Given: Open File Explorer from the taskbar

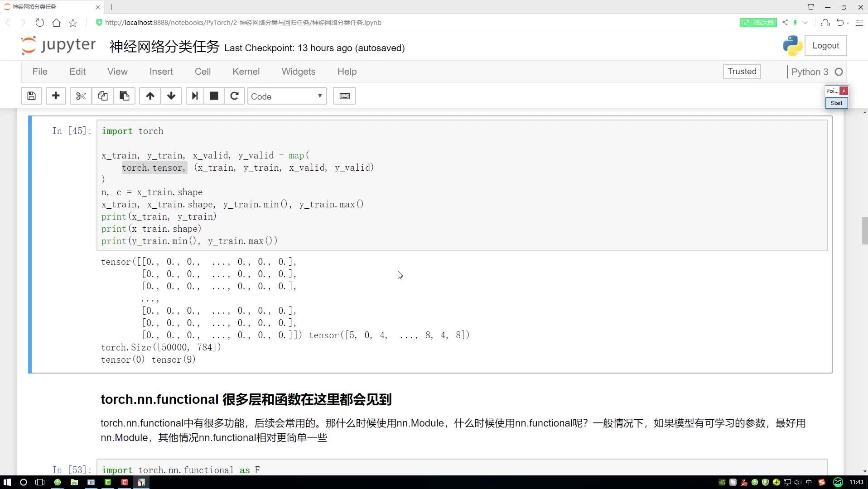Looking at the screenshot, I should (74, 482).
